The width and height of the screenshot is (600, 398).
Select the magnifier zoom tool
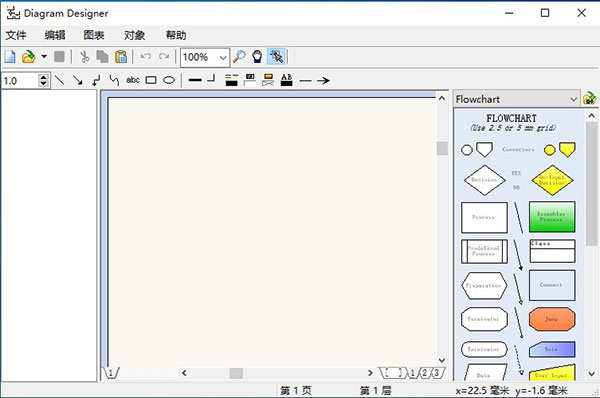(240, 57)
